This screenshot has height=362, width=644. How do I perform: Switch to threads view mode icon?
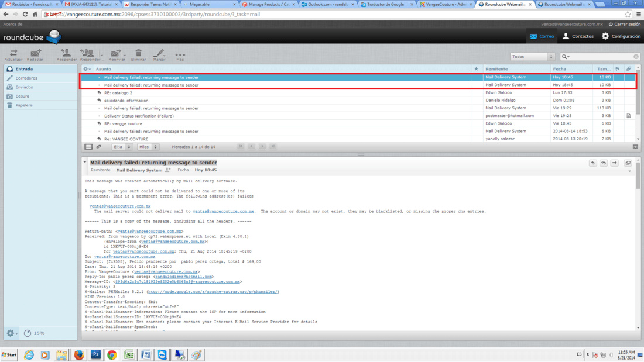[x=99, y=147]
